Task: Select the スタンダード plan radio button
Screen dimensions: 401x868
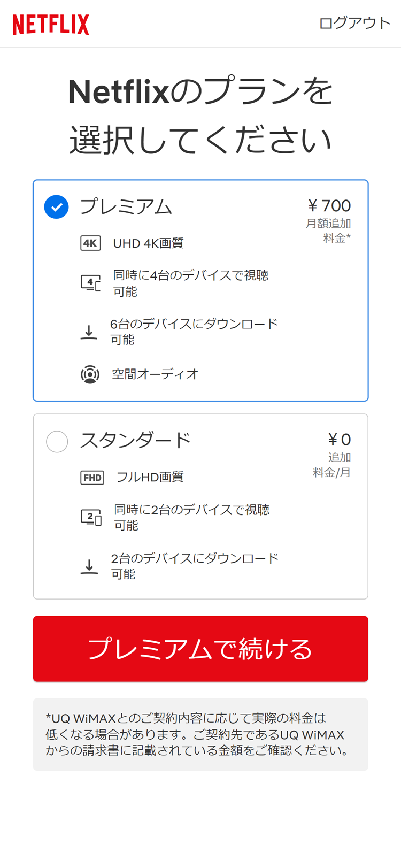Action: coord(57,442)
